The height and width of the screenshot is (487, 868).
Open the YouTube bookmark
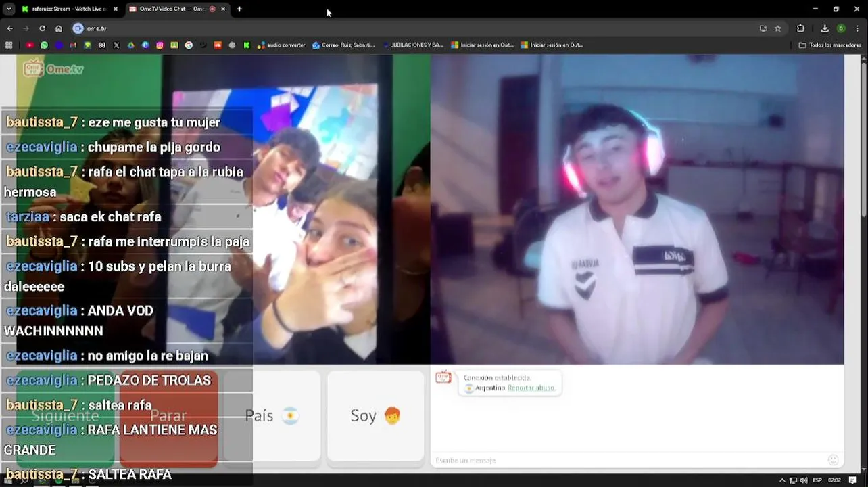click(30, 45)
